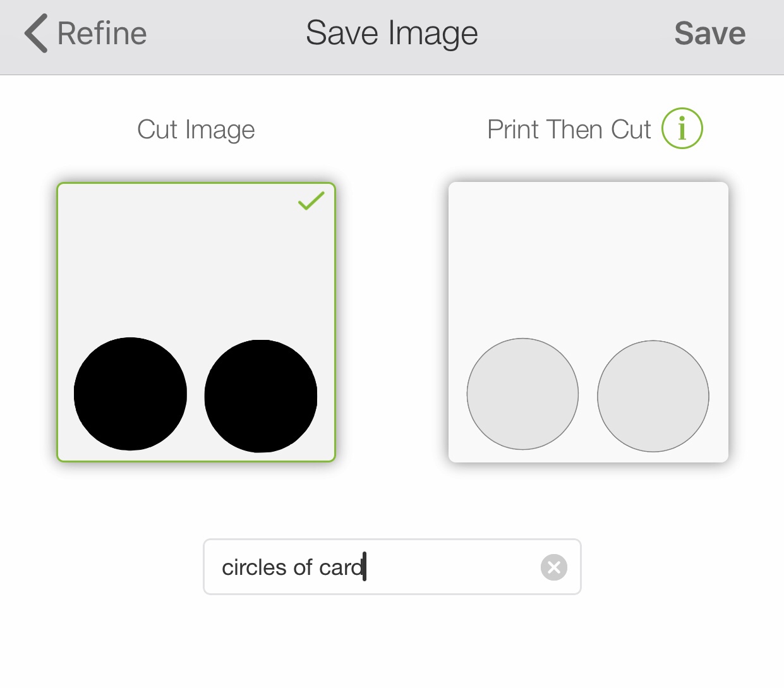This screenshot has width=784, height=688.
Task: Click the word 'card' in the name field
Action: (341, 567)
